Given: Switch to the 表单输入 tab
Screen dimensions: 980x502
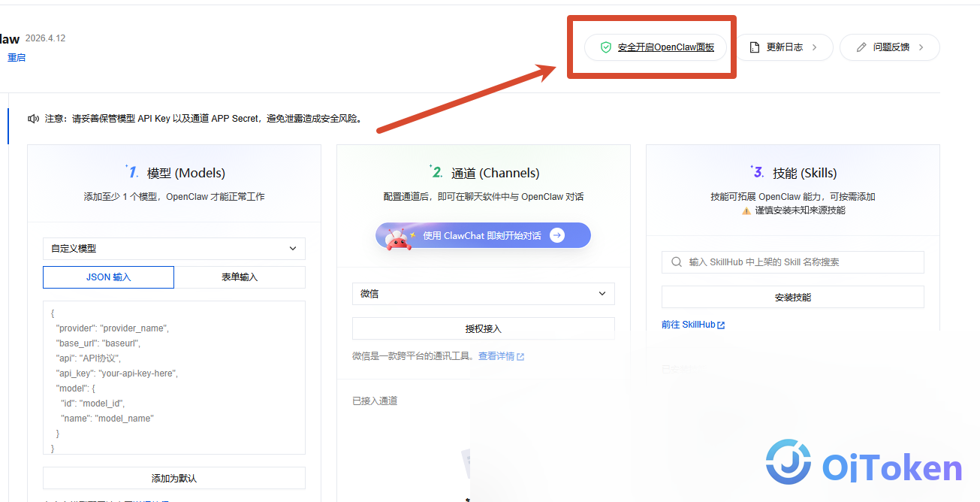Looking at the screenshot, I should coord(240,277).
